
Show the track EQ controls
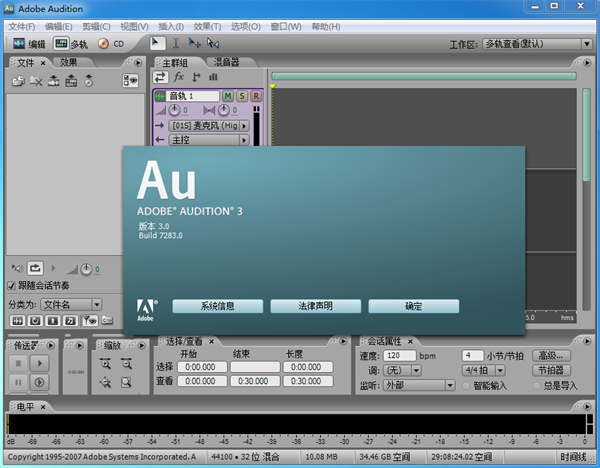[x=213, y=77]
